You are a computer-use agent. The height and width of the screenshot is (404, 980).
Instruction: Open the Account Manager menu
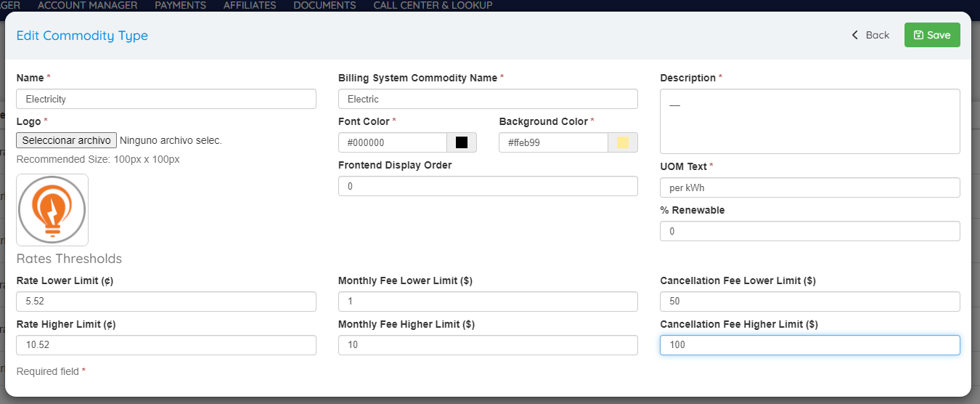click(87, 5)
